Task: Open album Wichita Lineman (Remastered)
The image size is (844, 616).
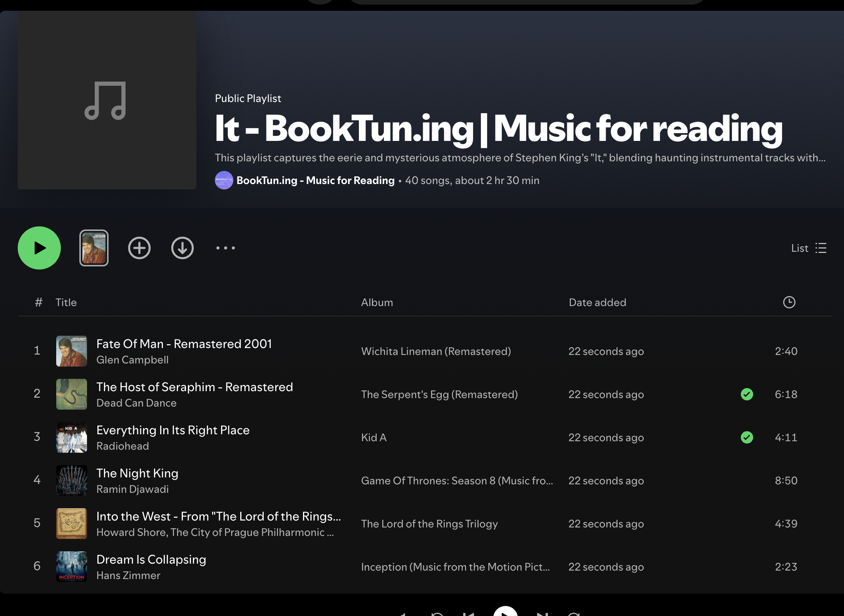Action: point(436,351)
